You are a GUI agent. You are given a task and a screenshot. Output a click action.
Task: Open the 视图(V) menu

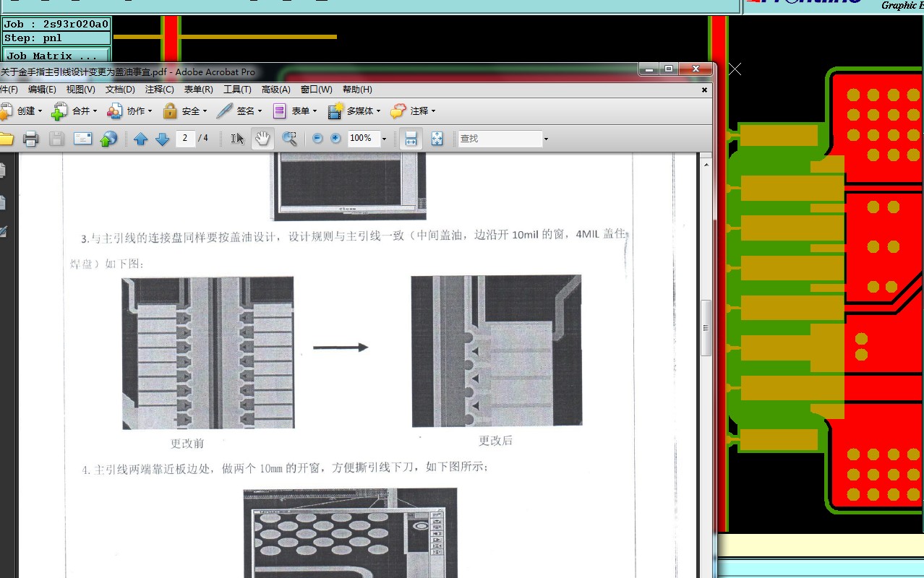[x=81, y=90]
